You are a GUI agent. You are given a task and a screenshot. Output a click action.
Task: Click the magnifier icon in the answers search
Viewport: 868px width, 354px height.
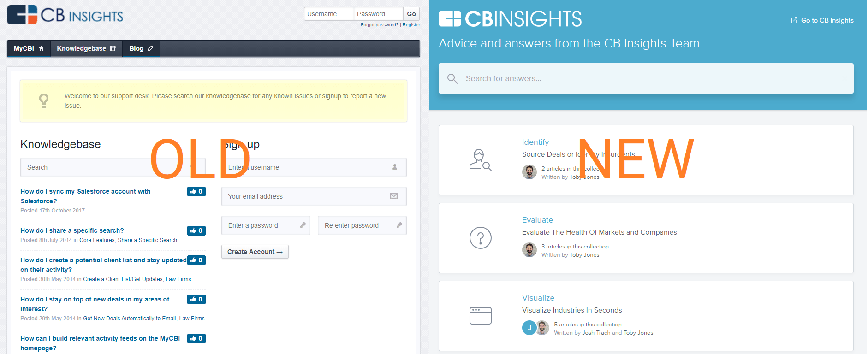tap(452, 79)
